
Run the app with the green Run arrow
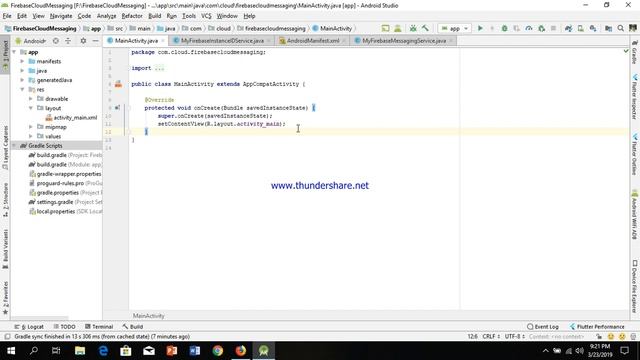click(x=480, y=29)
